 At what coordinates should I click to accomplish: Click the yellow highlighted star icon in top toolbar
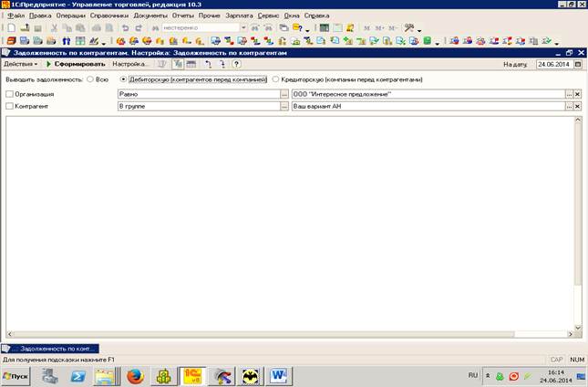(350, 27)
